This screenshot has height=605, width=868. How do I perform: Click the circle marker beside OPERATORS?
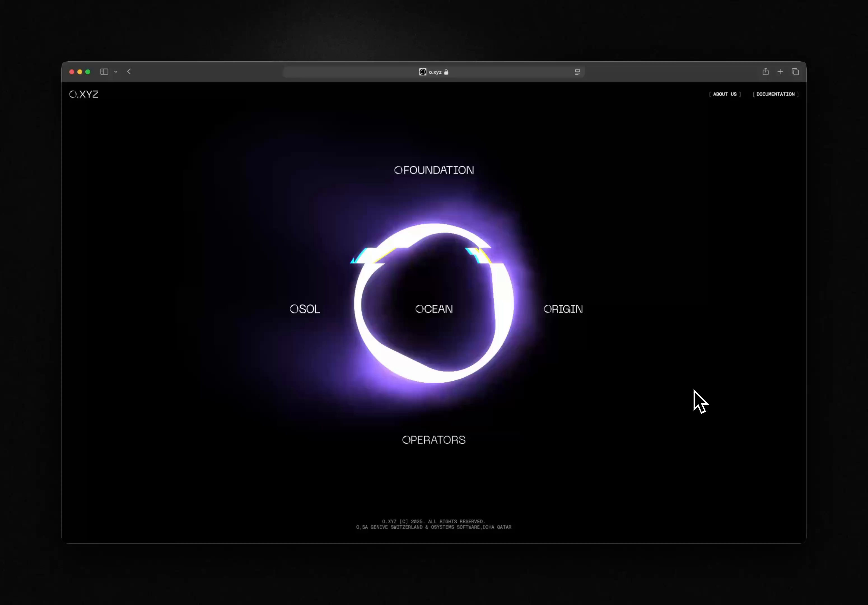click(x=406, y=440)
